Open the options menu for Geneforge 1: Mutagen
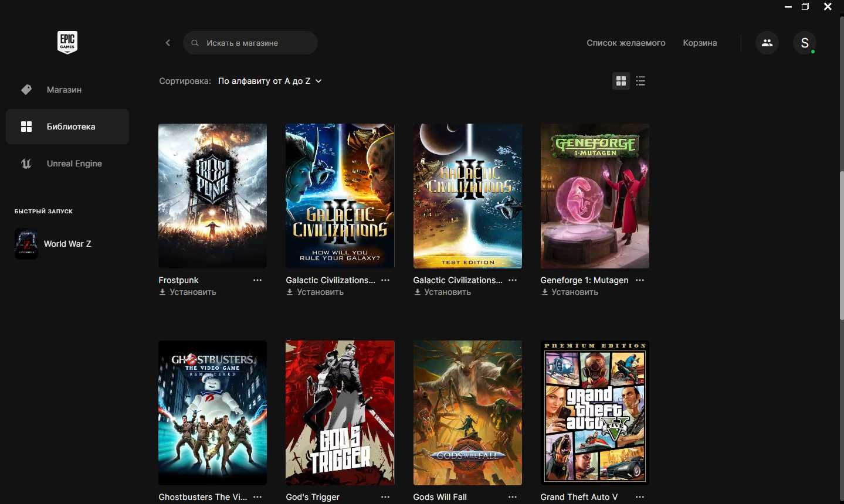The width and height of the screenshot is (844, 504). [x=640, y=280]
